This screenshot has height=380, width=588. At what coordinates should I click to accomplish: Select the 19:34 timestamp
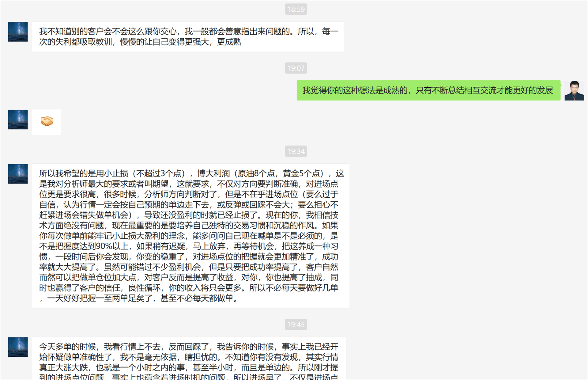296,151
